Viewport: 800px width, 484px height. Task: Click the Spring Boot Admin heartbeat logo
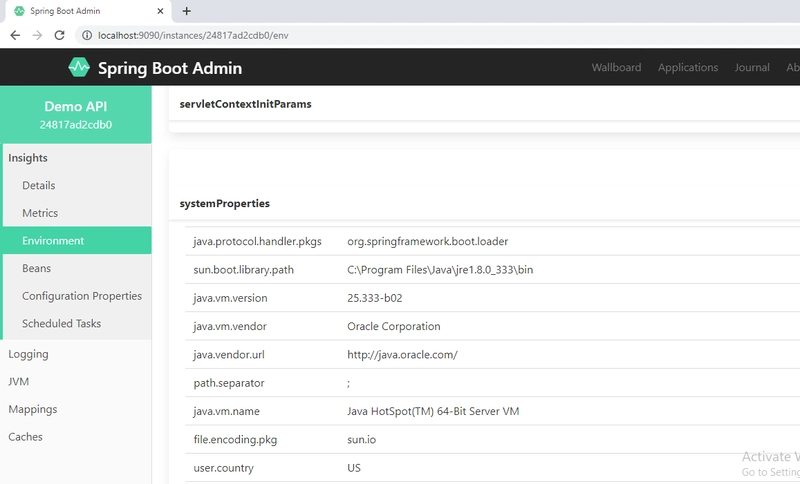(x=79, y=67)
